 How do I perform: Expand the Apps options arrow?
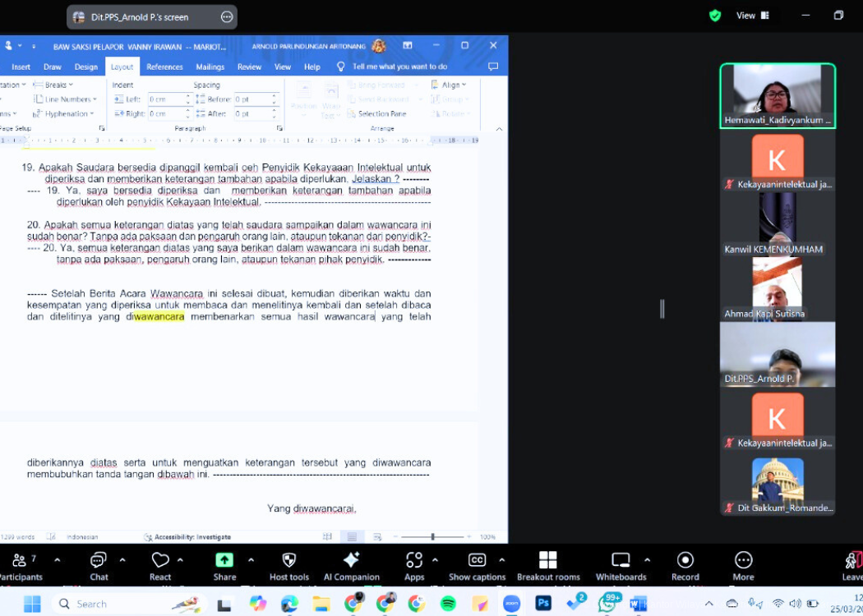point(435,560)
